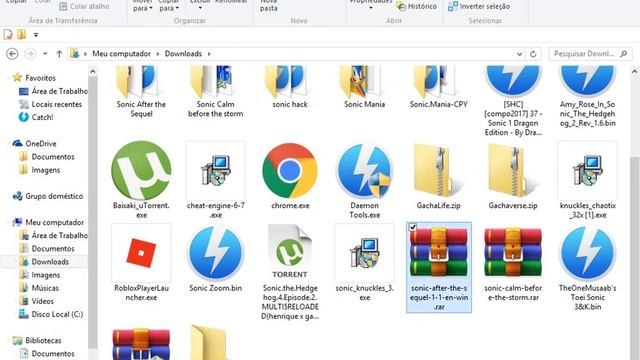Click the search magnifier icon
This screenshot has width=640, height=360.
click(624, 54)
